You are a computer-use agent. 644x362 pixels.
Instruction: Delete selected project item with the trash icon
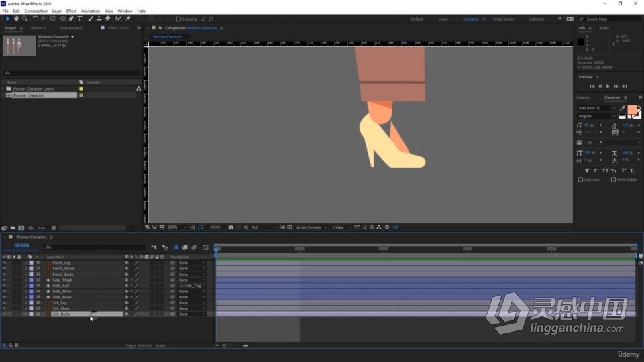[x=54, y=228]
